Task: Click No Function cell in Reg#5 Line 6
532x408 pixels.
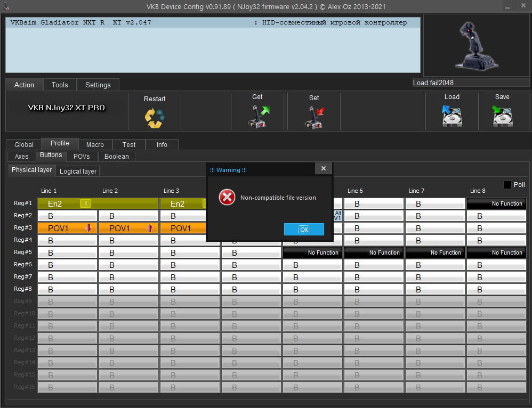Action: [374, 252]
